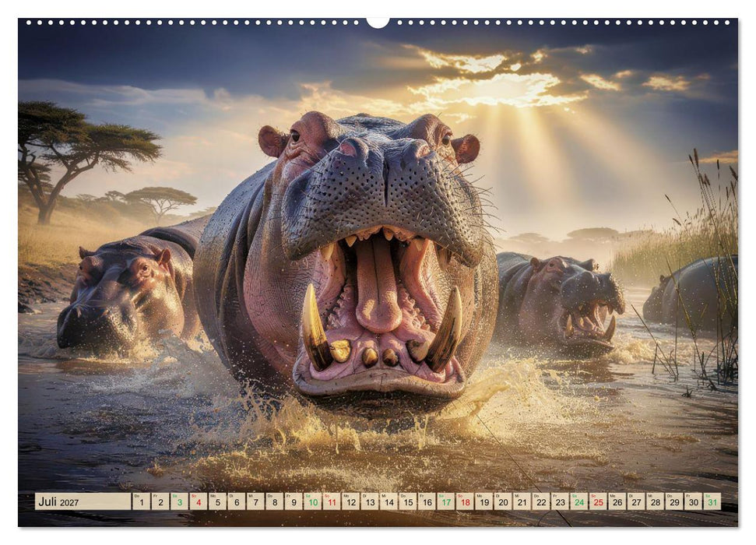Viewport: 756px width, 545px height.
Task: Click date cell 29
Action: [674, 501]
